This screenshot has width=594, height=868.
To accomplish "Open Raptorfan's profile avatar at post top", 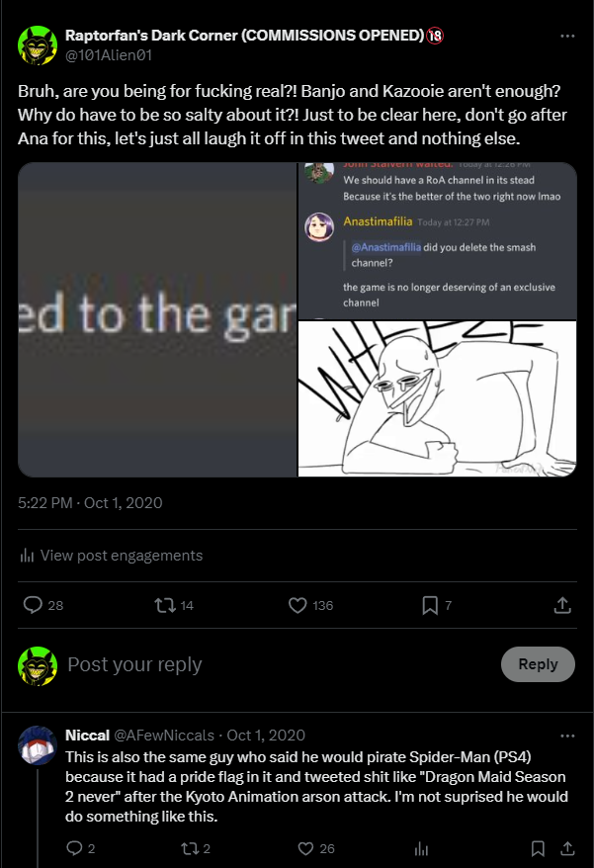I will pyautogui.click(x=38, y=45).
